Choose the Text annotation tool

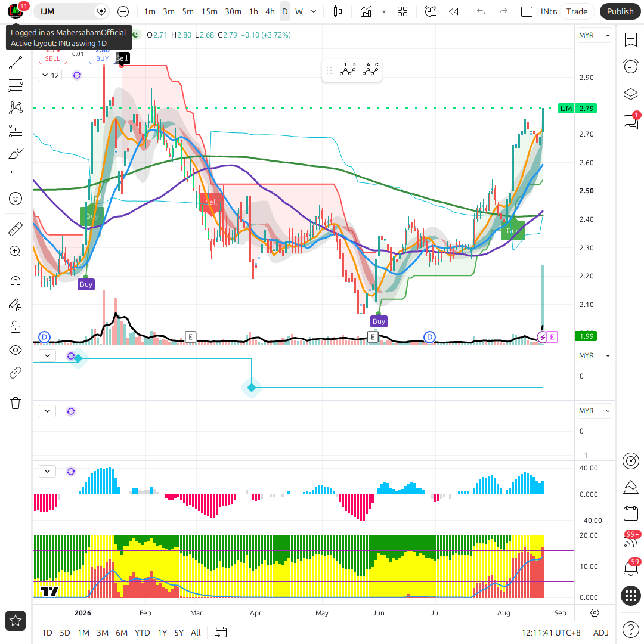(x=15, y=176)
